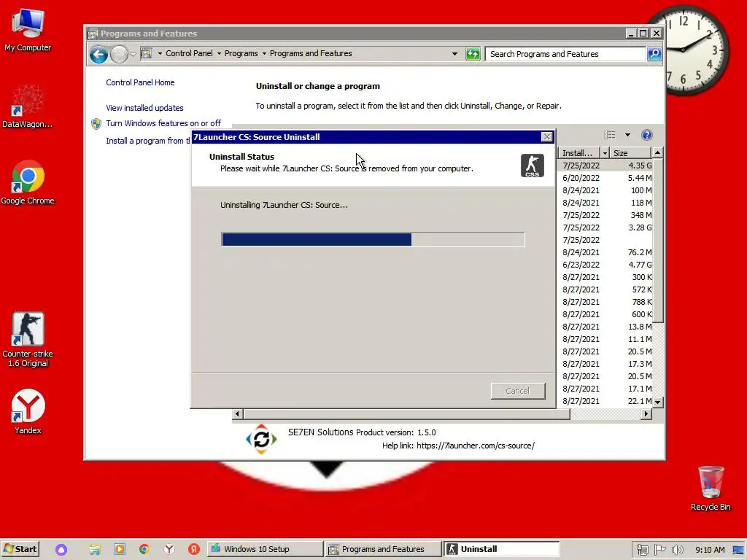Click the horizontal scrollbar right arrow

point(646,414)
